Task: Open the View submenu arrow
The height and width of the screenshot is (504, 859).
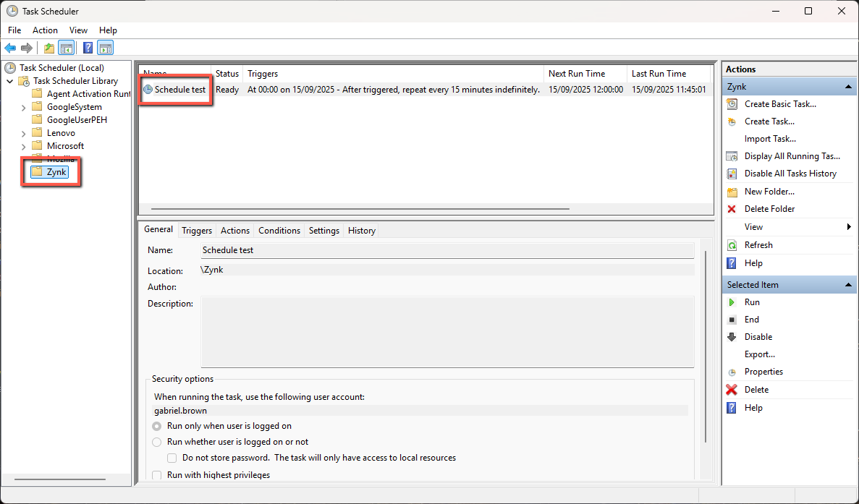Action: (x=849, y=227)
